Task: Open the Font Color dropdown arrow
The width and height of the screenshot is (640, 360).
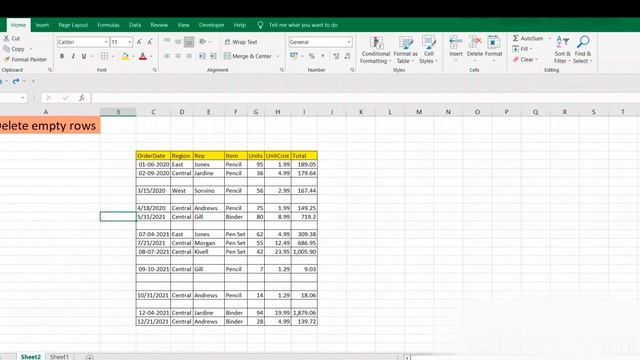Action: click(151, 56)
